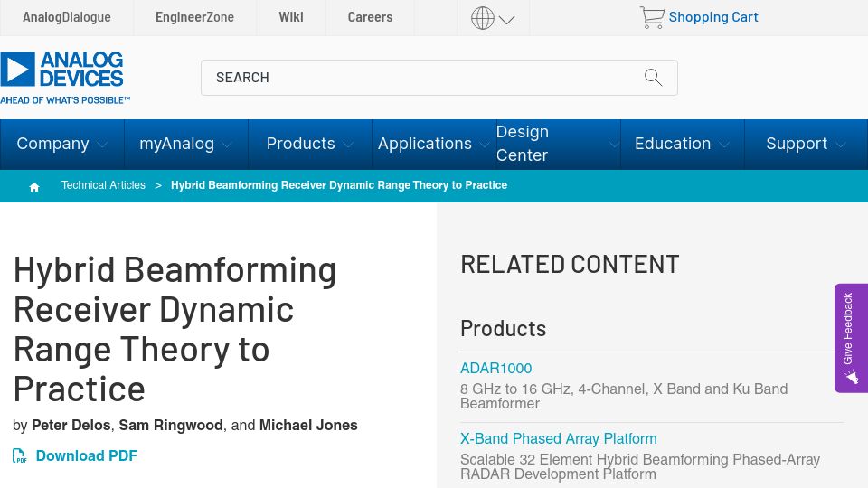The width and height of the screenshot is (868, 488).
Task: Expand the Support menu
Action: pyautogui.click(x=806, y=144)
